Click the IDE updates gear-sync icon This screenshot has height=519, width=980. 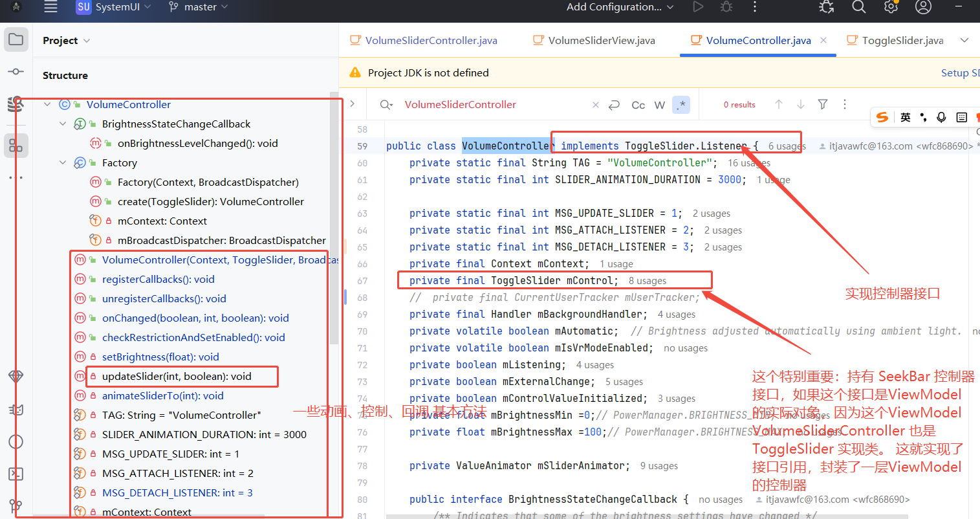point(826,7)
